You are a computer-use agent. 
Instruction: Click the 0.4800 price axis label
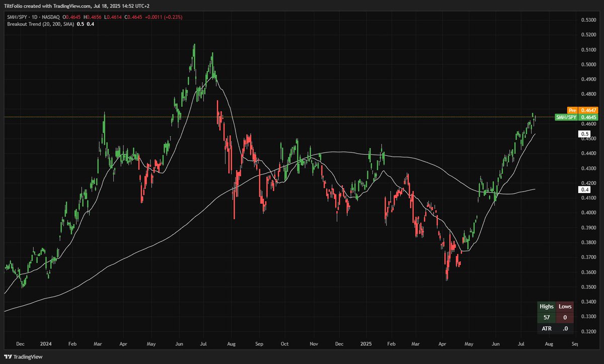pos(588,94)
